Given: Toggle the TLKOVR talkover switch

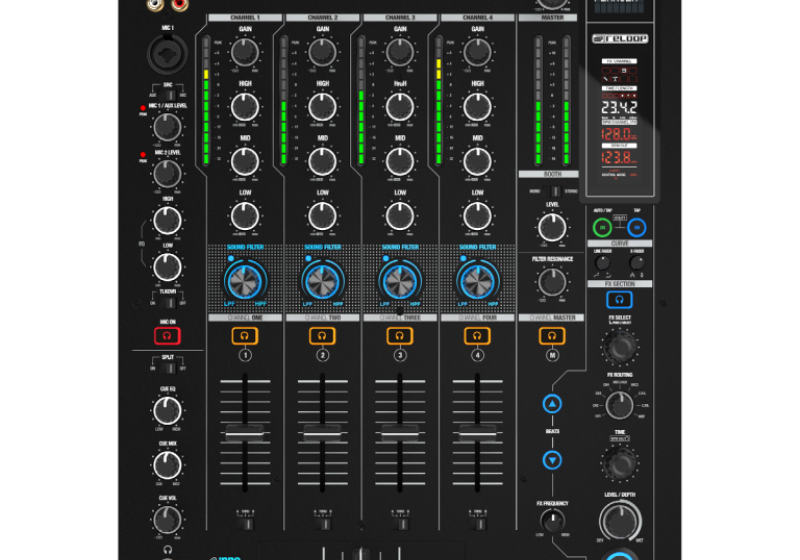Looking at the screenshot, I should pos(168,303).
